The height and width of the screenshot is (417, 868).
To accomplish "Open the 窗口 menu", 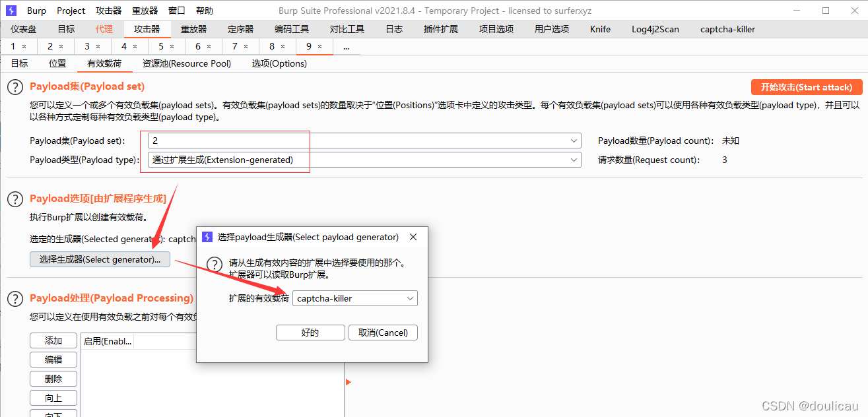I will click(177, 11).
